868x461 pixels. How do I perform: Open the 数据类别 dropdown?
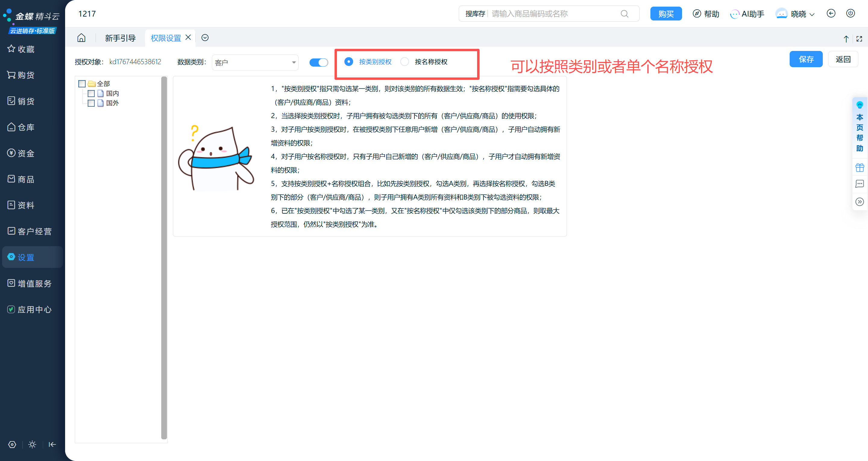255,62
